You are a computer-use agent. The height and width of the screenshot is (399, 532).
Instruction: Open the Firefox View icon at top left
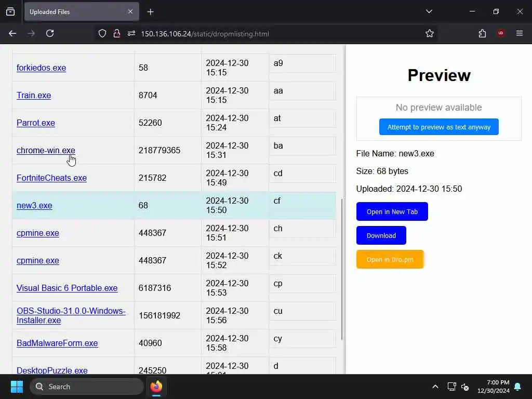(x=10, y=12)
